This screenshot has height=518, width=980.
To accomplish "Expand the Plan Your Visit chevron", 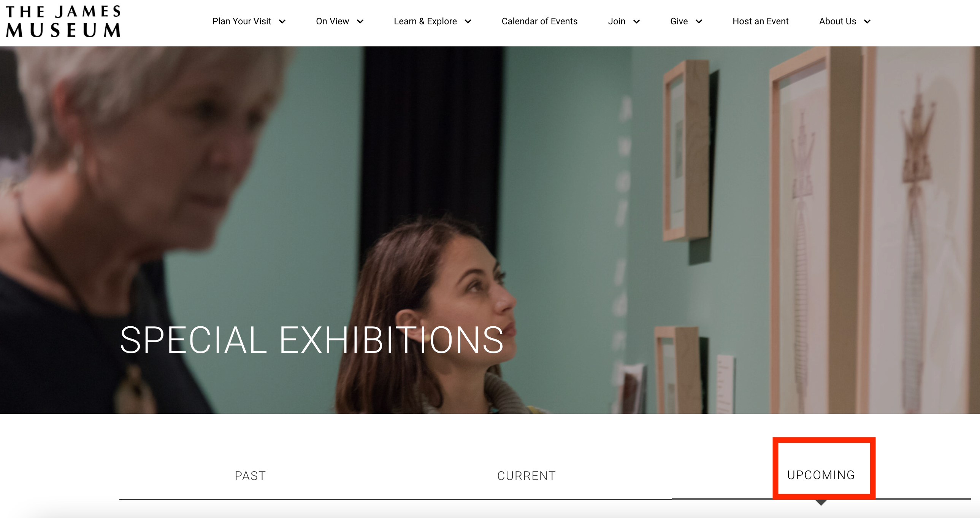I will pyautogui.click(x=282, y=22).
